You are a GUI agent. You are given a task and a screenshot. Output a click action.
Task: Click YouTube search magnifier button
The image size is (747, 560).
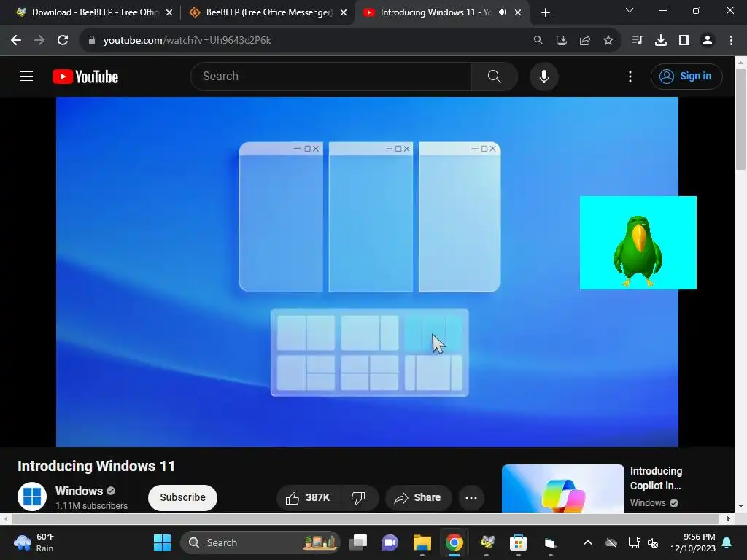coord(494,76)
